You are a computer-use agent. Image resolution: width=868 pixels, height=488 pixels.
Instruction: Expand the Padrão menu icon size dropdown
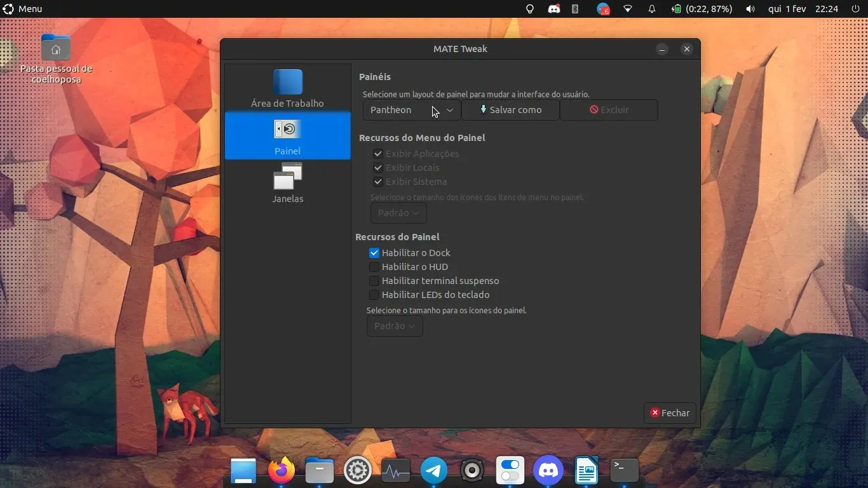398,213
